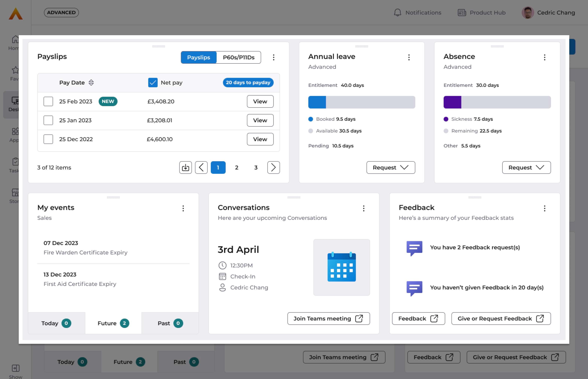Tick the 25 Dec 2022 payslip checkbox
588x379 pixels.
click(48, 139)
